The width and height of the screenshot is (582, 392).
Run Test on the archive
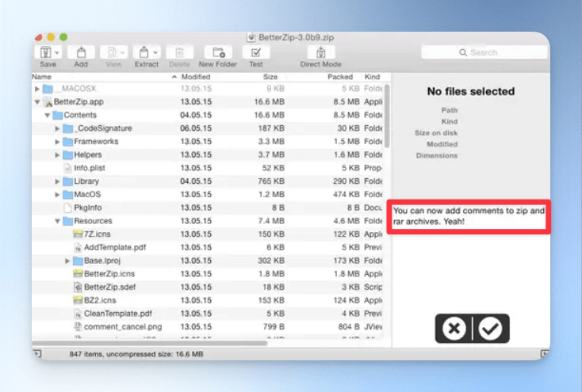[256, 52]
